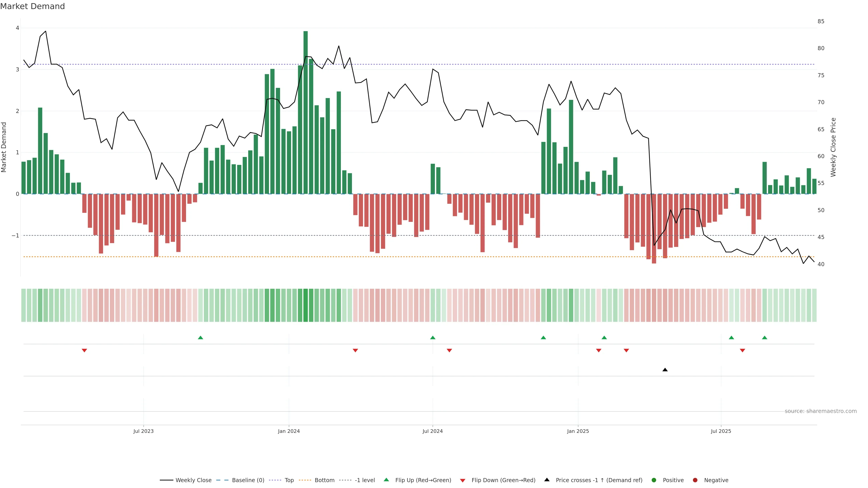Screen dimensions: 868x488
Task: Click the black price-crosses triangle marker in the events row
Action: tap(665, 370)
